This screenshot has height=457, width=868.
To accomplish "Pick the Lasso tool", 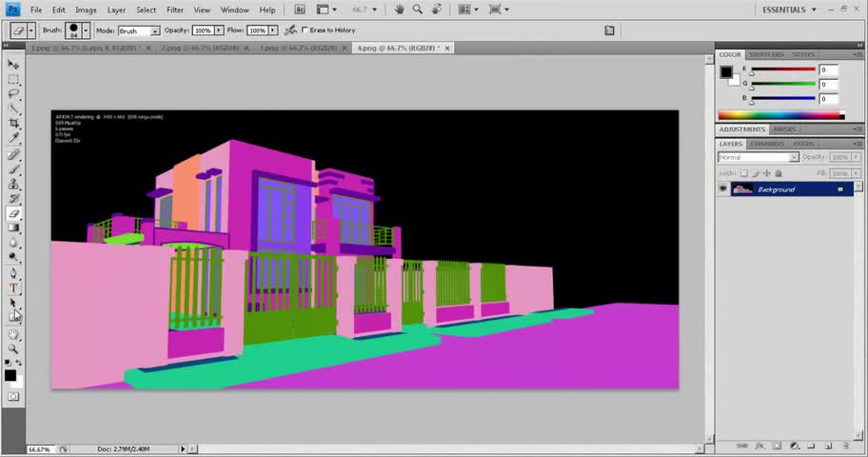I will (x=13, y=94).
